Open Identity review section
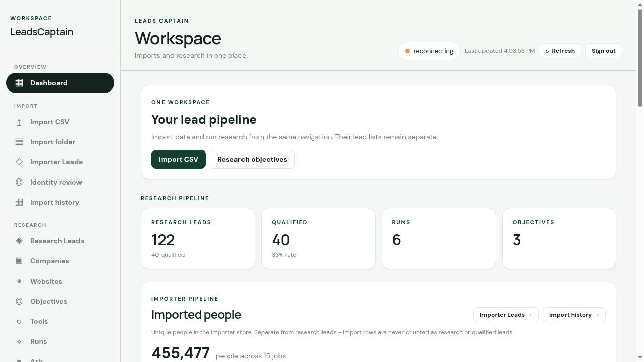The height and width of the screenshot is (362, 644). [x=60, y=182]
